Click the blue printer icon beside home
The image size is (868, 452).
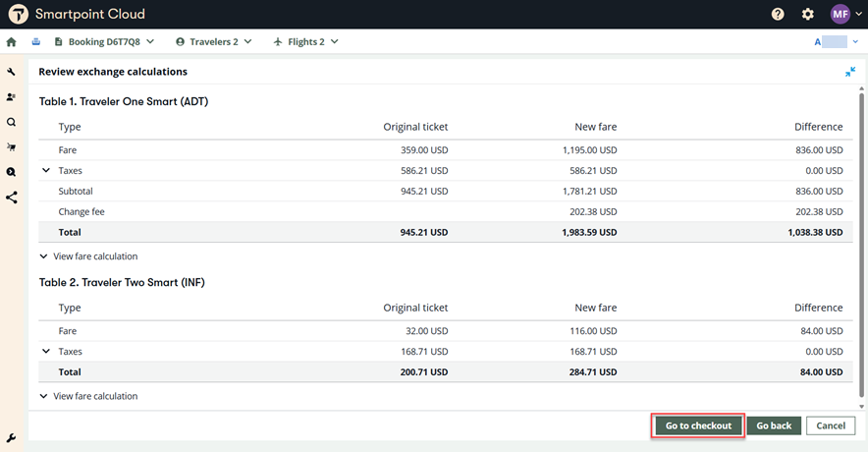36,42
